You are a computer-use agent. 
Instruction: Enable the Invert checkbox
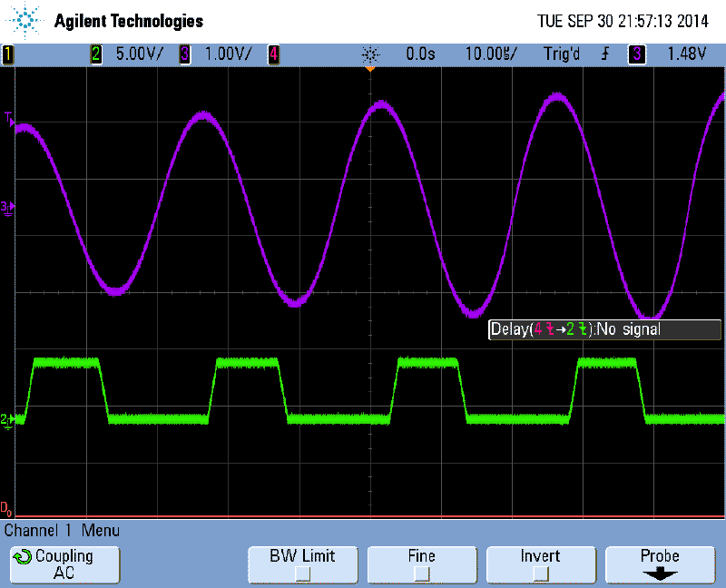click(540, 573)
